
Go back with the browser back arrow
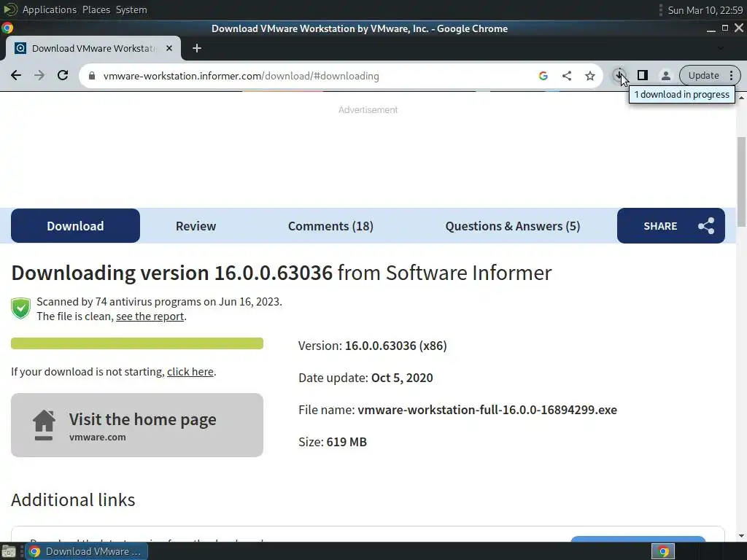[x=16, y=75]
